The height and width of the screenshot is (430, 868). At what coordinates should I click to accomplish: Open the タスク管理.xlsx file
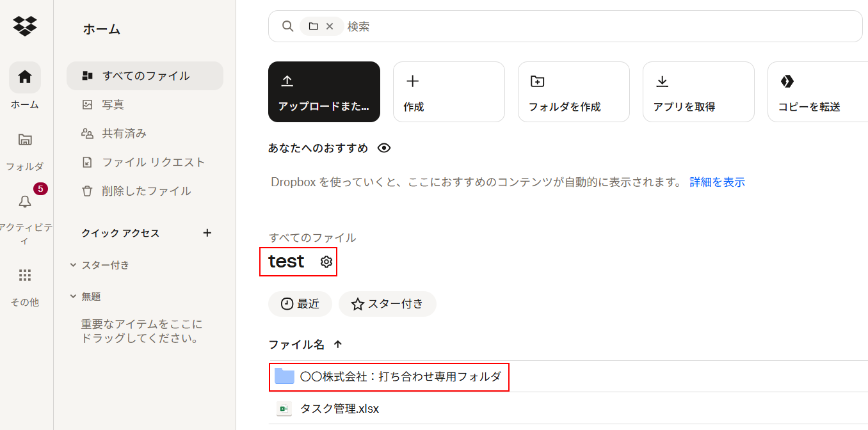tap(339, 408)
